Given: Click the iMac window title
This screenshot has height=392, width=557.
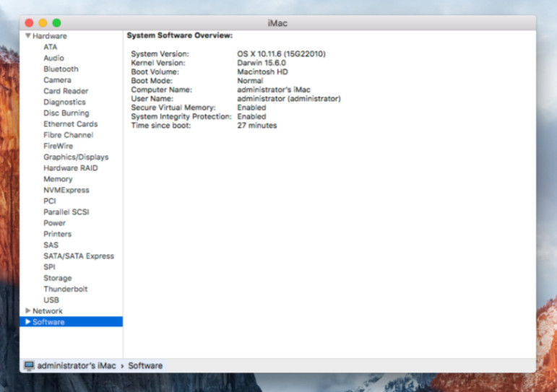Looking at the screenshot, I should (x=277, y=23).
